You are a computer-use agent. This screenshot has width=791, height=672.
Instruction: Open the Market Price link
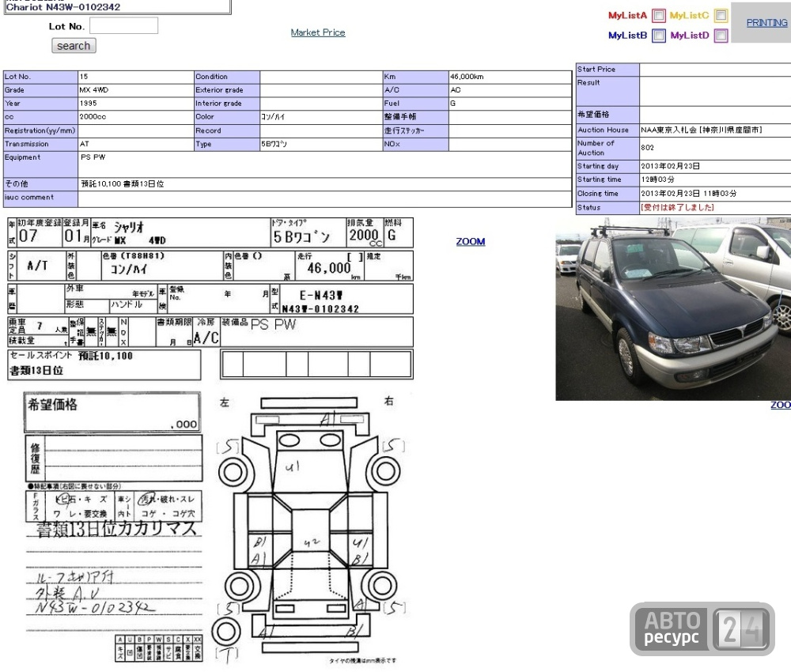[318, 32]
